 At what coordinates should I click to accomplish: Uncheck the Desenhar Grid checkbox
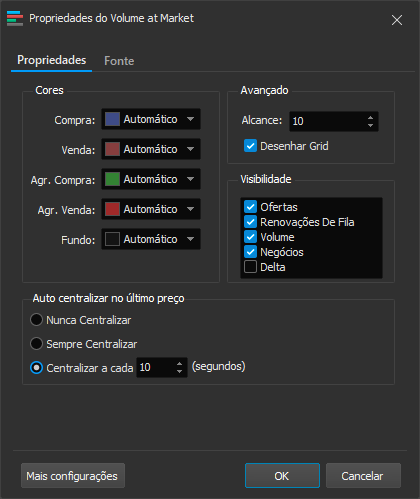tap(250, 146)
